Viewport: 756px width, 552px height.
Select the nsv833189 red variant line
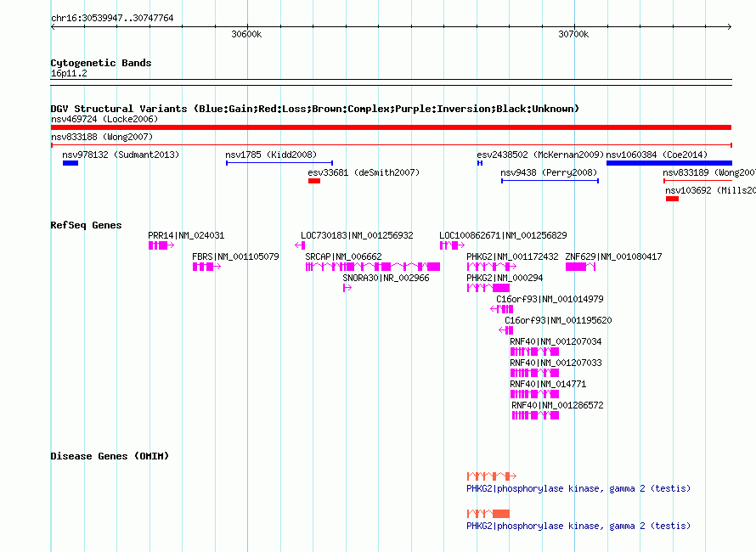[x=697, y=181]
